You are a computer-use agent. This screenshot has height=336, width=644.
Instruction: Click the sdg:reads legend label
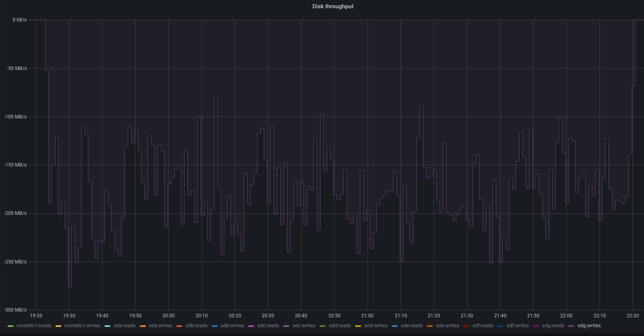click(x=553, y=326)
